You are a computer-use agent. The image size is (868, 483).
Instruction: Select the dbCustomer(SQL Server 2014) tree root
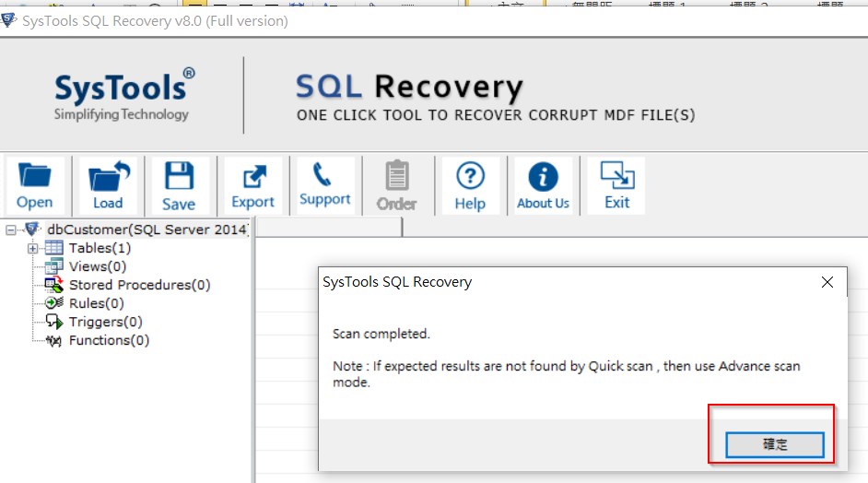pyautogui.click(x=147, y=230)
